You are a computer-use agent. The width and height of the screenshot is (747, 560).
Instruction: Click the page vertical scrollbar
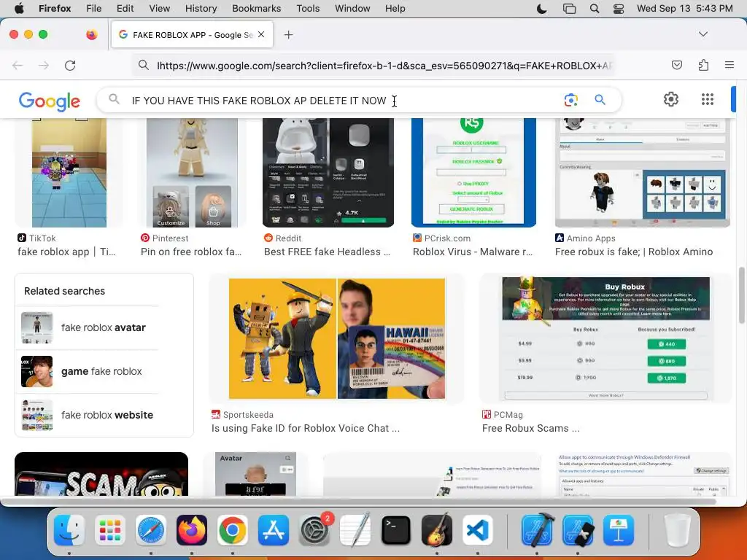[741, 295]
